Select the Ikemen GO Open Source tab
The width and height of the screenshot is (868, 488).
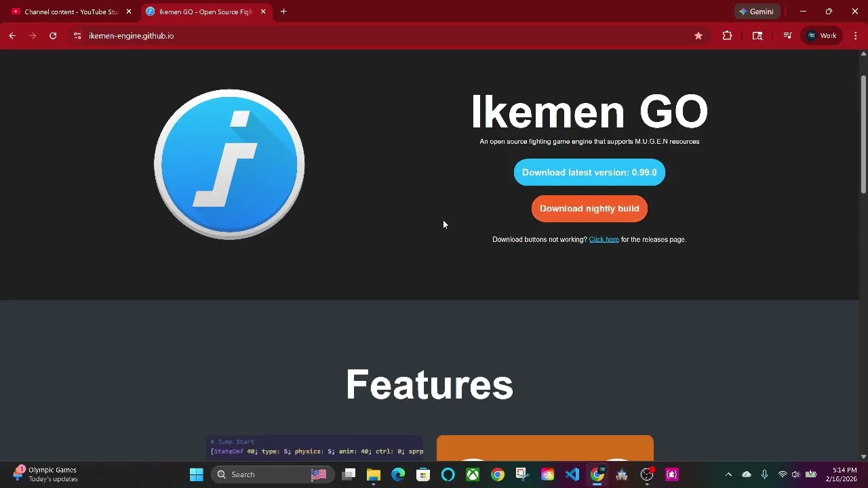[x=205, y=12]
